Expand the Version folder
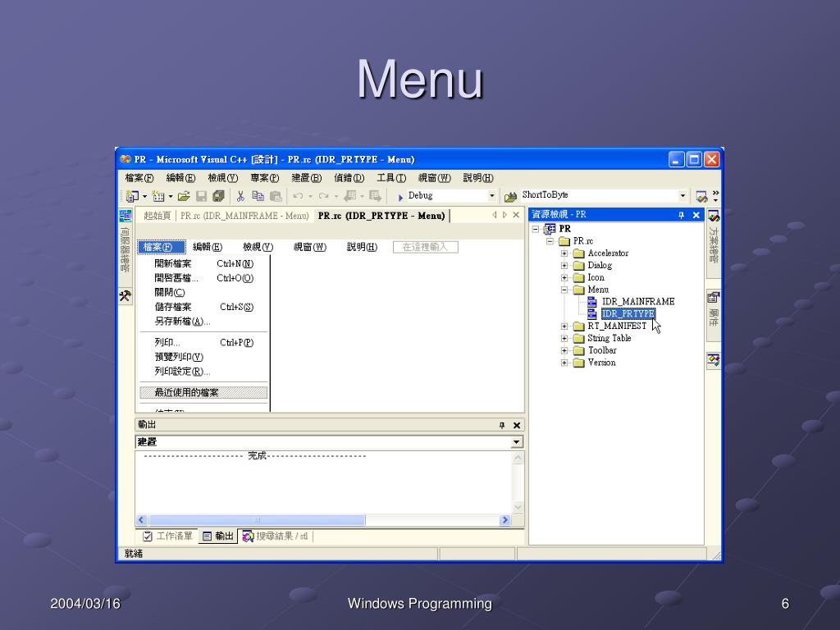840x630 pixels. click(564, 363)
